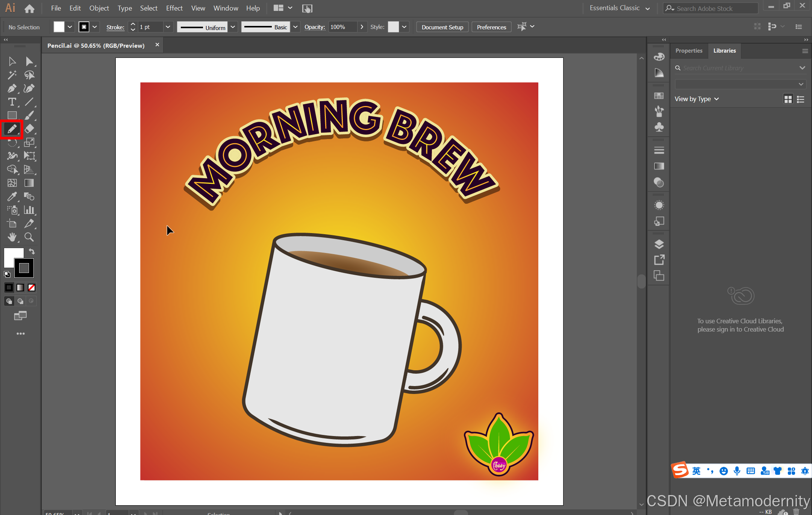The image size is (812, 515).
Task: Open the Effect menu
Action: [174, 8]
